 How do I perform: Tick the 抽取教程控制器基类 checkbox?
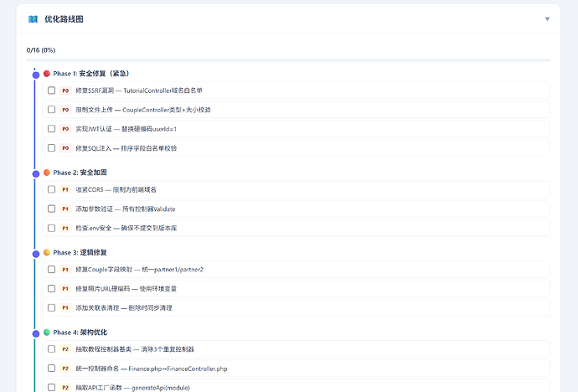52,349
